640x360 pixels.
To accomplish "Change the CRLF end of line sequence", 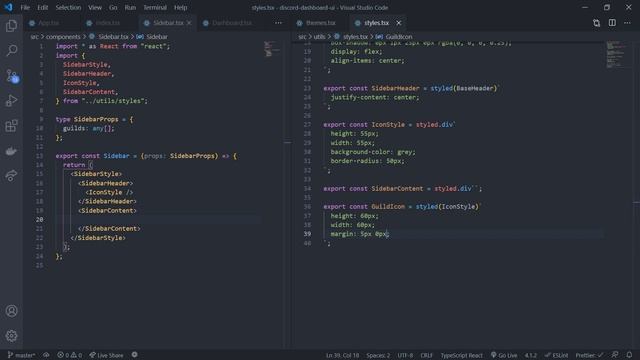I will tap(427, 355).
